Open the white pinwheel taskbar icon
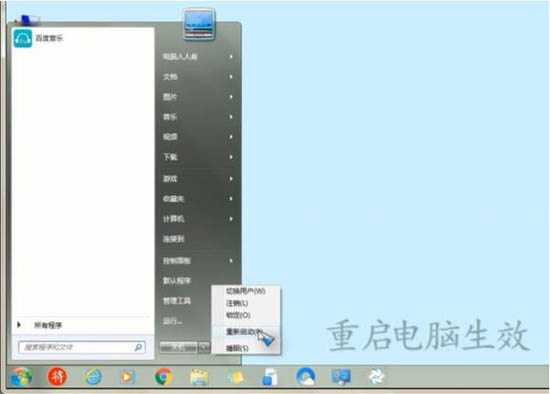 [x=376, y=377]
